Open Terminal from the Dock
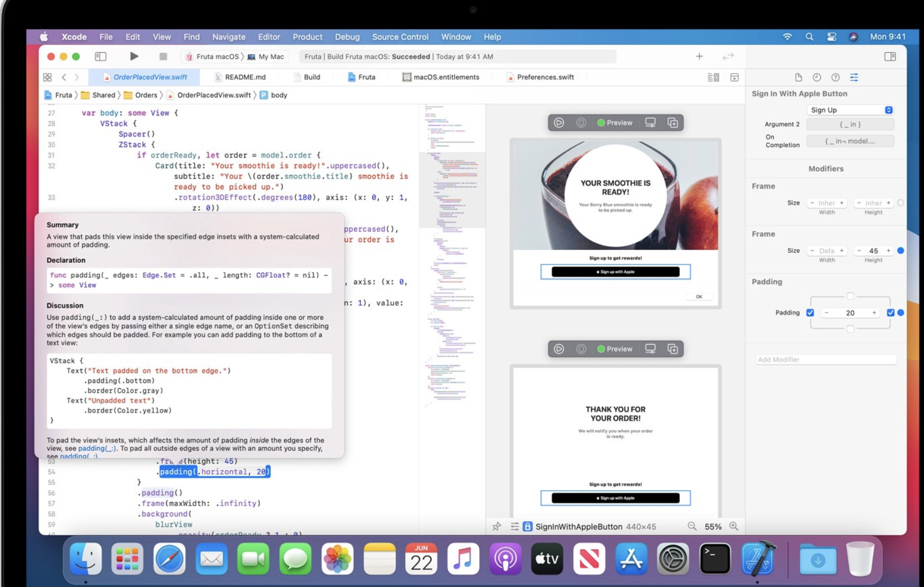 715,559
